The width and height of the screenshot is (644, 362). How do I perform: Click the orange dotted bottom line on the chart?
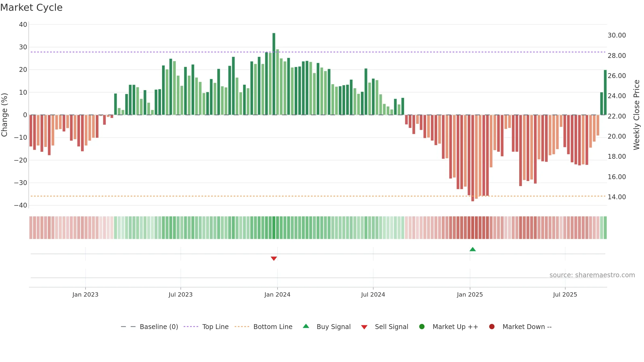coord(318,196)
